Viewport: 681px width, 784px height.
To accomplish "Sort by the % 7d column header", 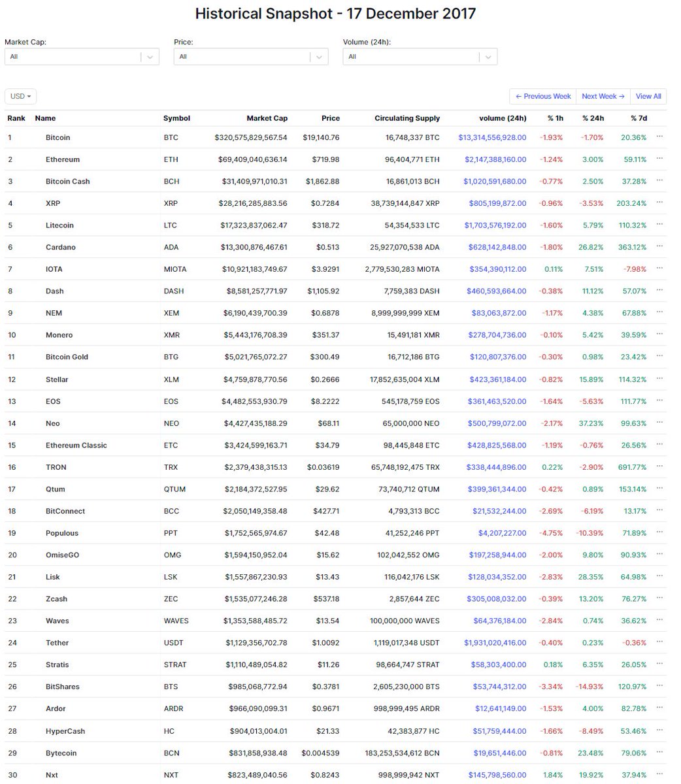I will 638,118.
